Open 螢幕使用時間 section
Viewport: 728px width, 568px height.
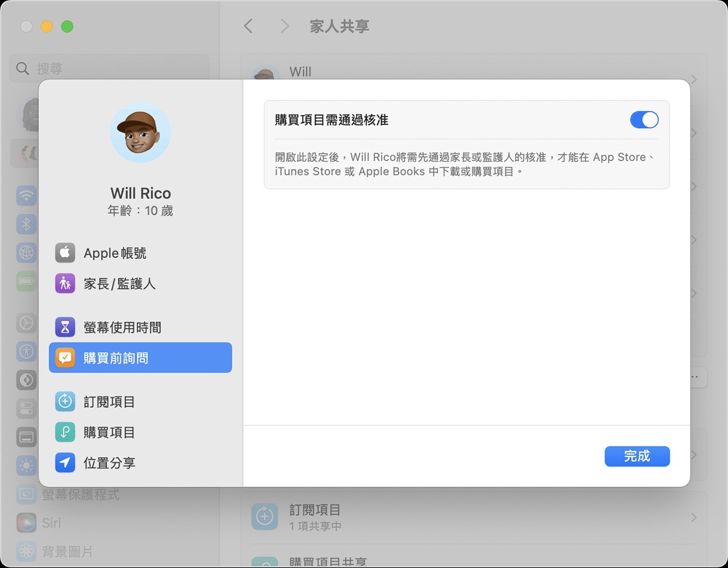click(x=140, y=328)
